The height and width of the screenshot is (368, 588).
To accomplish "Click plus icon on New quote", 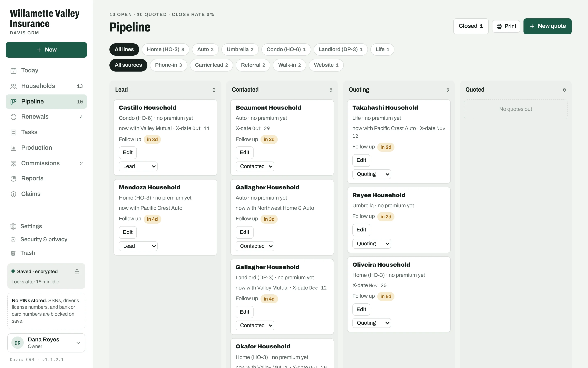I will pyautogui.click(x=532, y=26).
